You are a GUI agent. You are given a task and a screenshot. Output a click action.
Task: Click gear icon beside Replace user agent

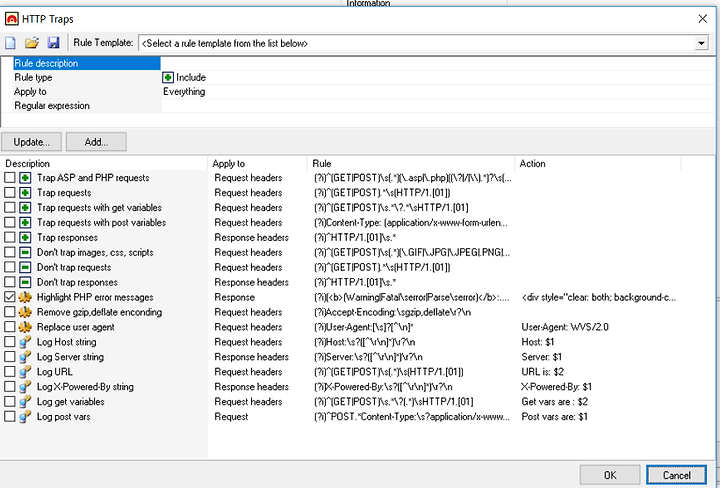25,327
